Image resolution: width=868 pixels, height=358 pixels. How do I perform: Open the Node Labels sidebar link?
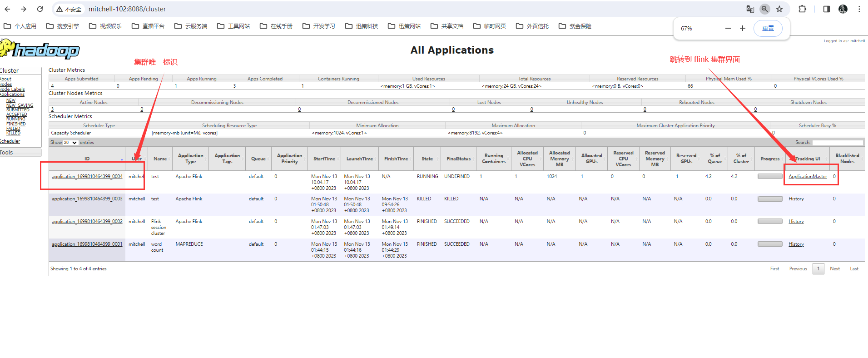[12, 89]
